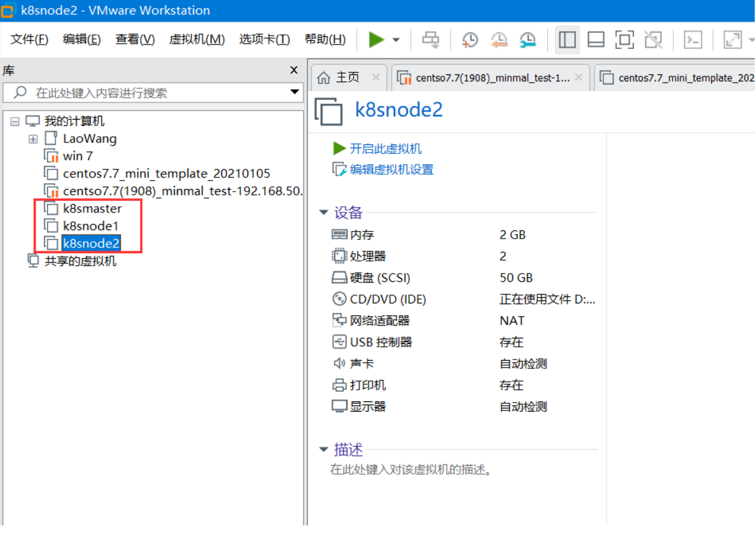Open the 查看(V) menu

(x=135, y=39)
